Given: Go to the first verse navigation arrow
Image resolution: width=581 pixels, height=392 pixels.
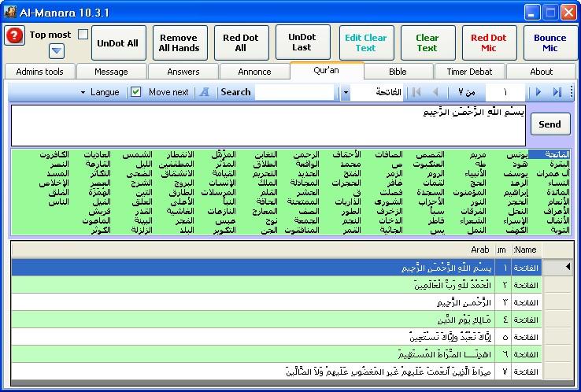Looking at the screenshot, I should (416, 92).
